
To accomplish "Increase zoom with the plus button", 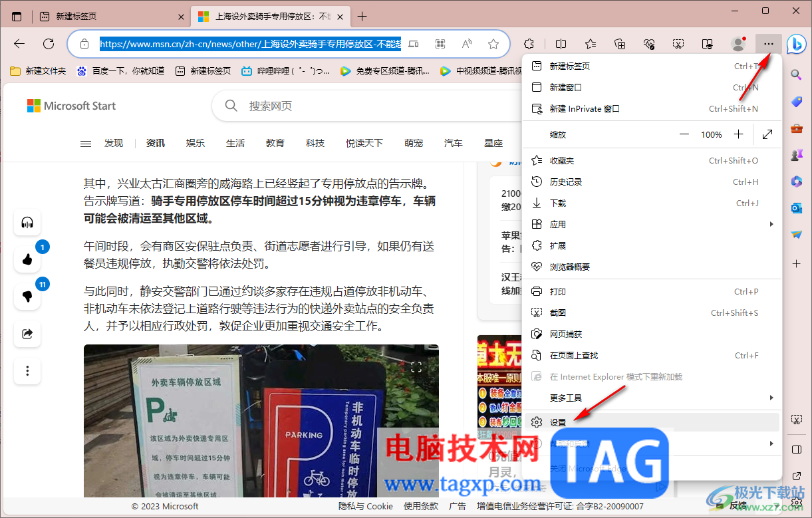I will point(738,134).
